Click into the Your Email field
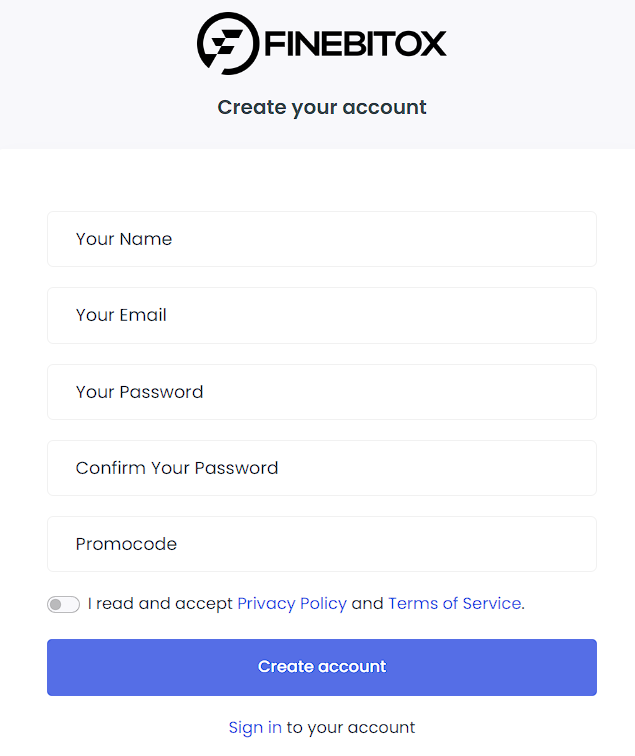Screen dimensions: 635x756 click(x=380, y=315)
